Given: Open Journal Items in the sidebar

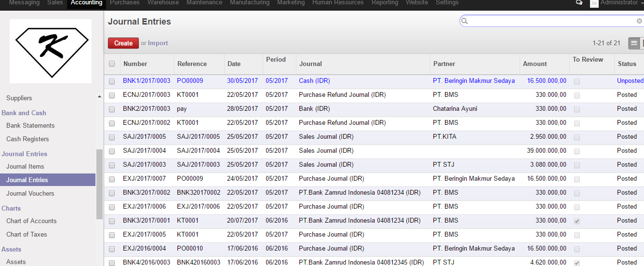Looking at the screenshot, I should (x=25, y=166).
